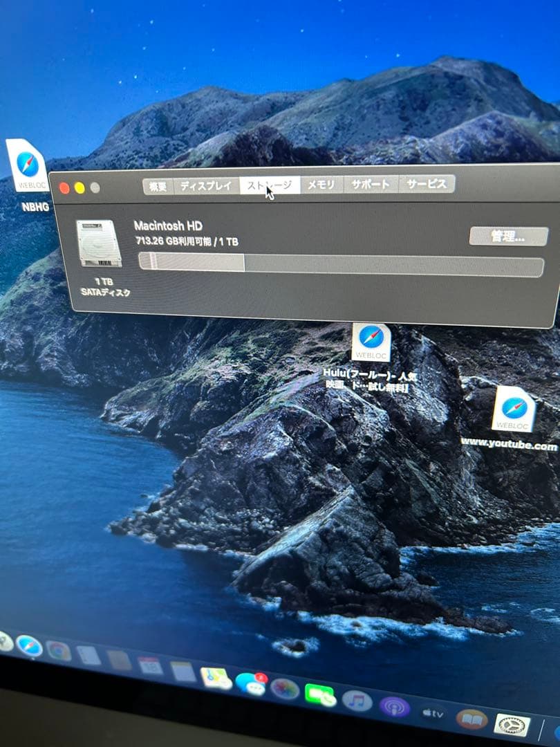Image resolution: width=560 pixels, height=747 pixels.
Task: Switch to the 概要 tab
Action: tap(158, 186)
